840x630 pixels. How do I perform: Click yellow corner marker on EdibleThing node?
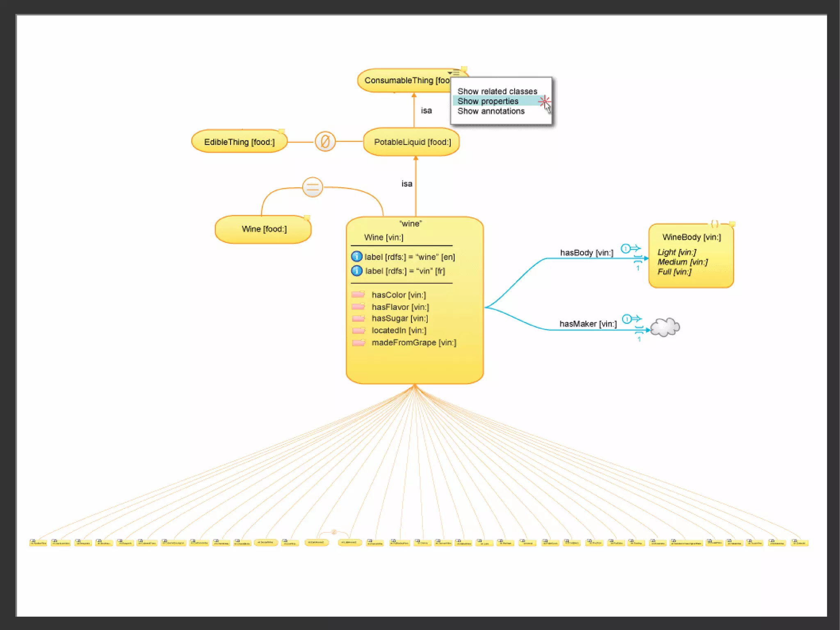[281, 131]
